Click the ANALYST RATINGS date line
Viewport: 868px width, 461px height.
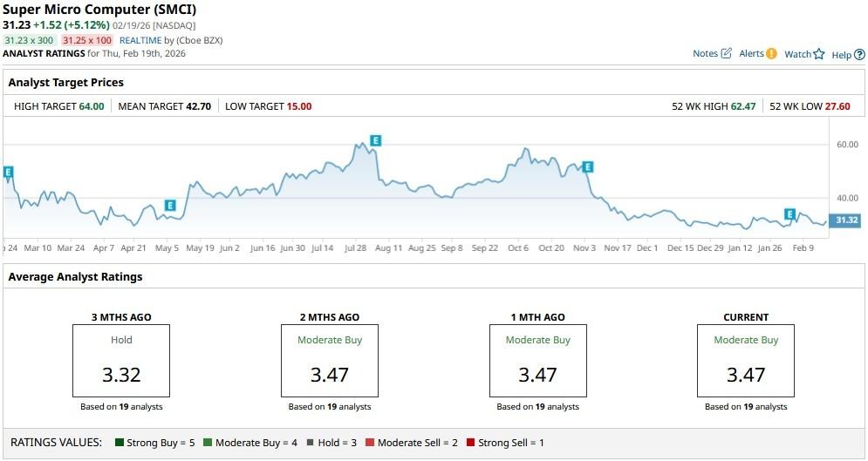click(x=94, y=54)
